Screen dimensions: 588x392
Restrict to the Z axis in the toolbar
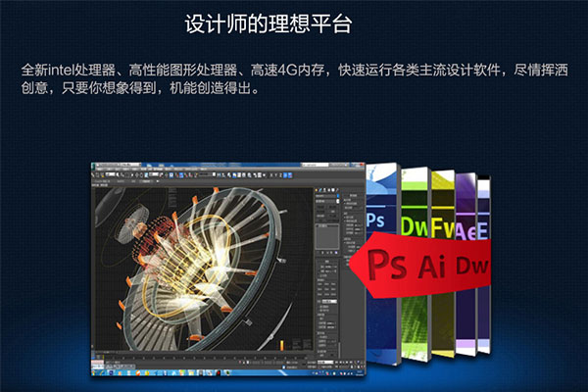click(281, 175)
